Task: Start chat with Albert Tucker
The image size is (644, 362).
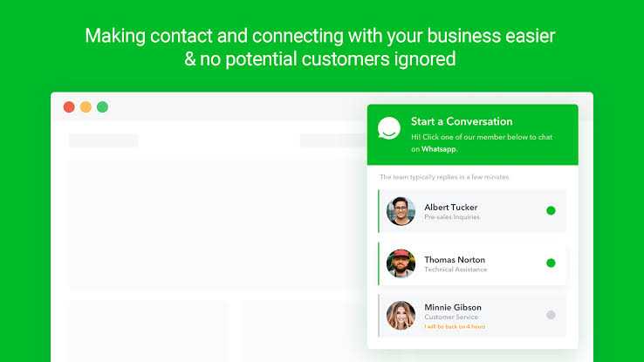Action: (x=472, y=211)
